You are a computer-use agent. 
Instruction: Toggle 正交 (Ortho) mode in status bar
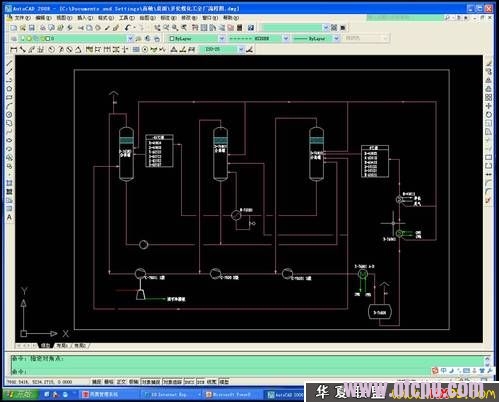(121, 382)
